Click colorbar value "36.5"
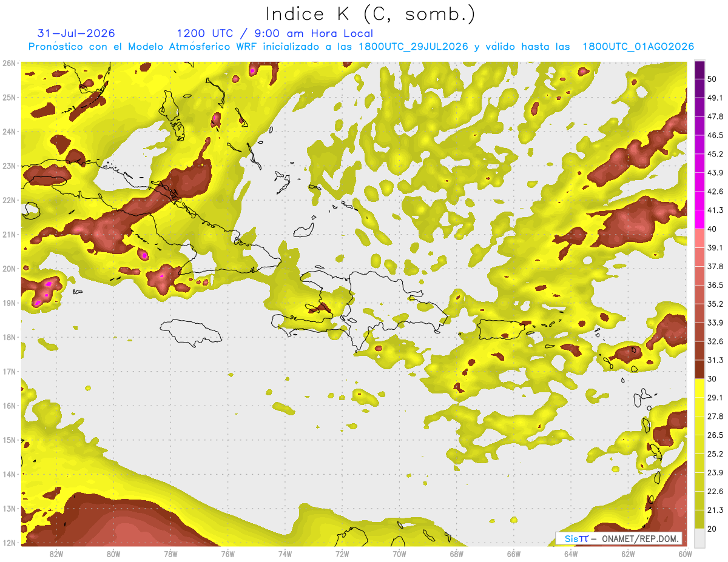 click(x=715, y=285)
